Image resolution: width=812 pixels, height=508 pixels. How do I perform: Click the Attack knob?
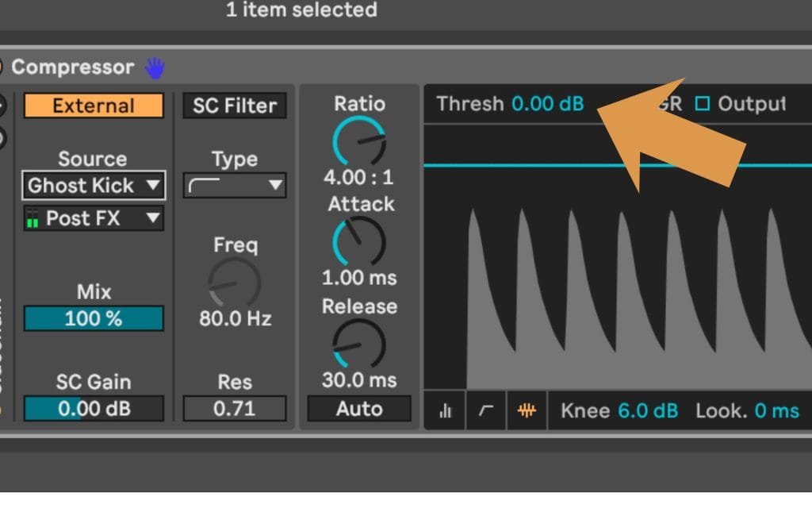[x=359, y=241]
